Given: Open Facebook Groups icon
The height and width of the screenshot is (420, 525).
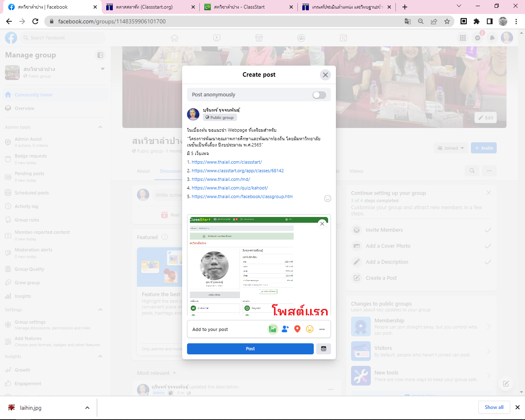Looking at the screenshot, I should tap(301, 38).
